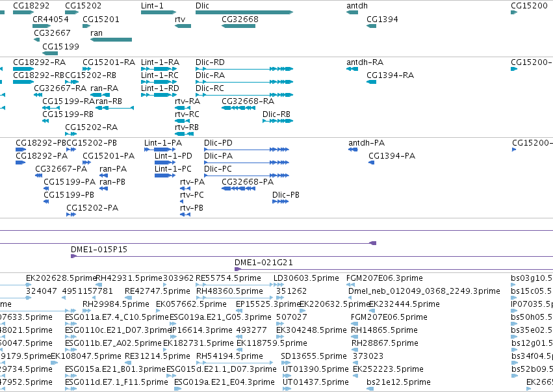553x392 pixels.
Task: Click transcript Dlic-RC
Action: click(244, 95)
